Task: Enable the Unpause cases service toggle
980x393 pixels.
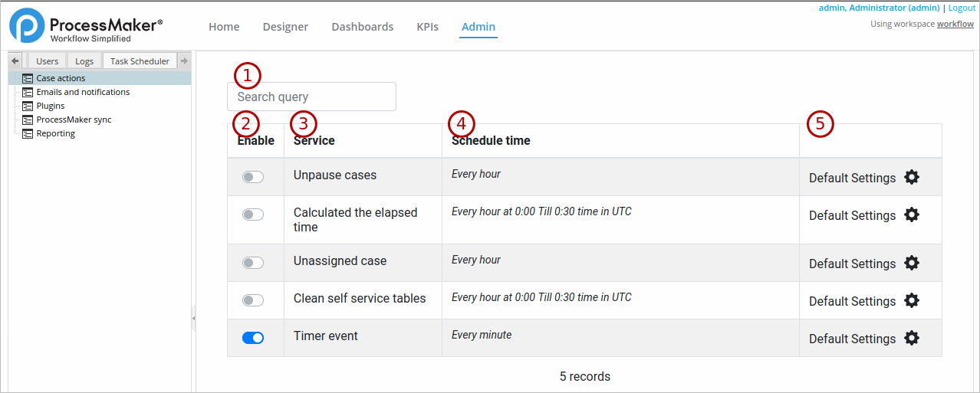Action: point(252,177)
